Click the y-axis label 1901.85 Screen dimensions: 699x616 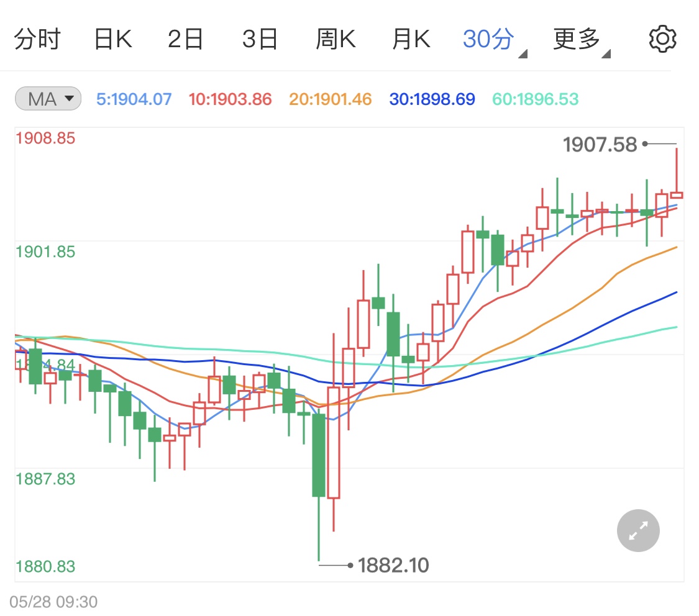coord(45,251)
